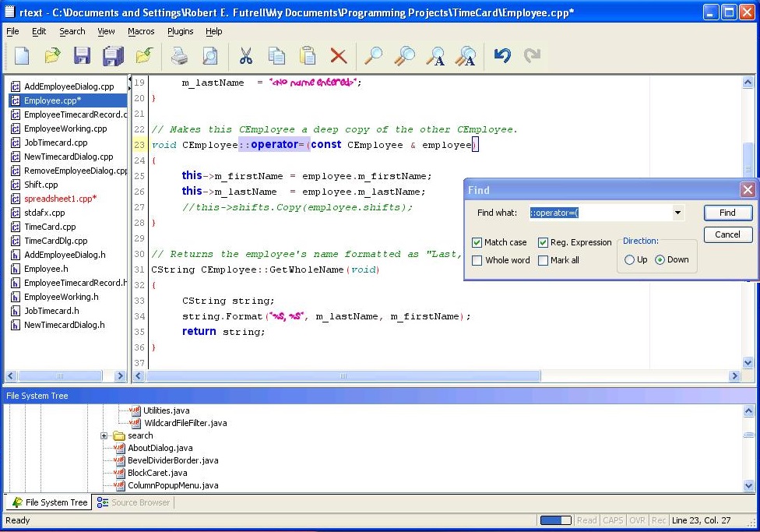
Task: Click the Print icon in the toolbar
Action: tap(180, 56)
